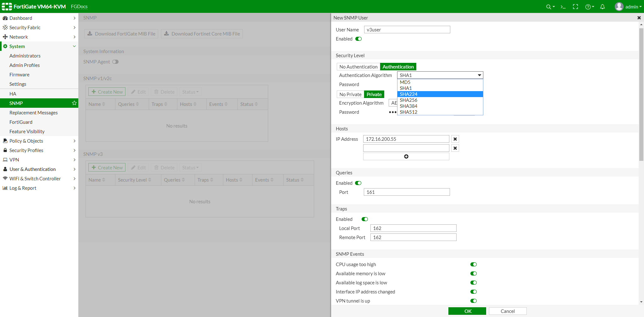
Task: Open the CLI console icon
Action: pos(563,7)
